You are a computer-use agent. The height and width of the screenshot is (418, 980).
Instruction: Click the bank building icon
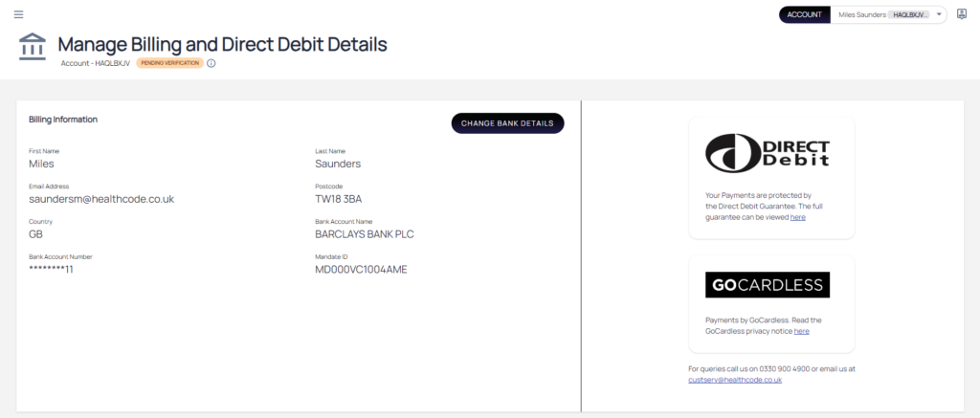[x=32, y=46]
